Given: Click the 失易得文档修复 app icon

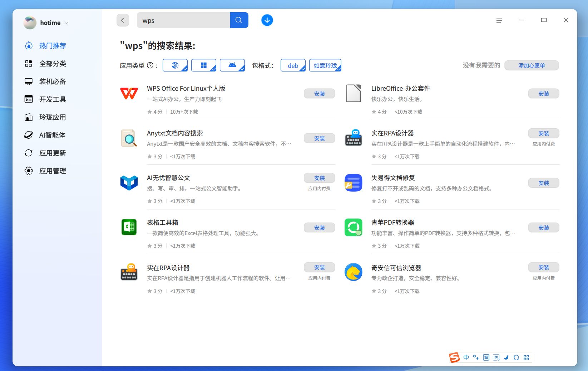Looking at the screenshot, I should [354, 183].
